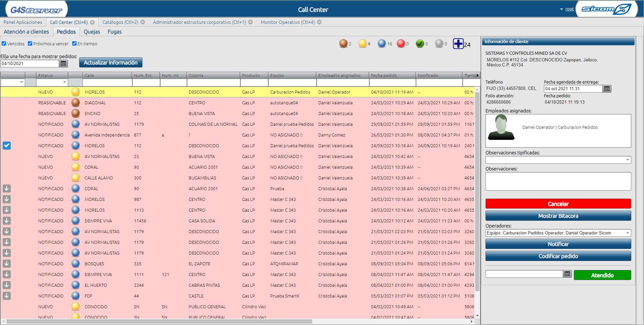Switch to Monitor Operativo (Ctl+4) tab
The width and height of the screenshot is (644, 325).
pyautogui.click(x=288, y=22)
